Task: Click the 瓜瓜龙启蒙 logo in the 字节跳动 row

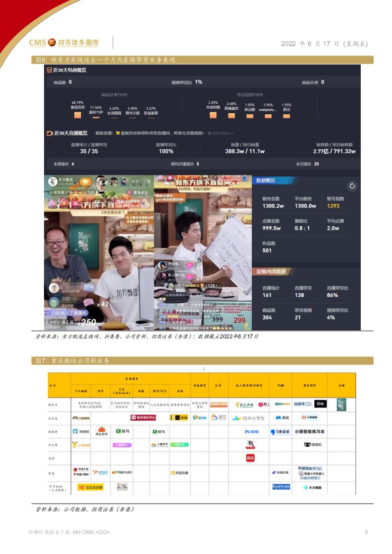Action: point(90,487)
